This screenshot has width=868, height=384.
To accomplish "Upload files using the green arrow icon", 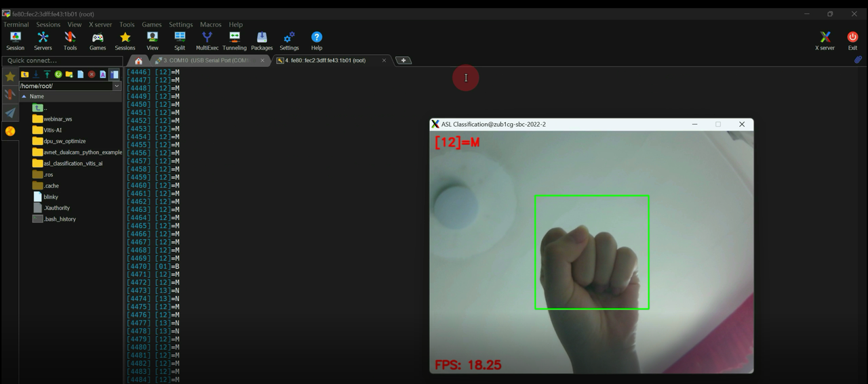I will tap(47, 74).
